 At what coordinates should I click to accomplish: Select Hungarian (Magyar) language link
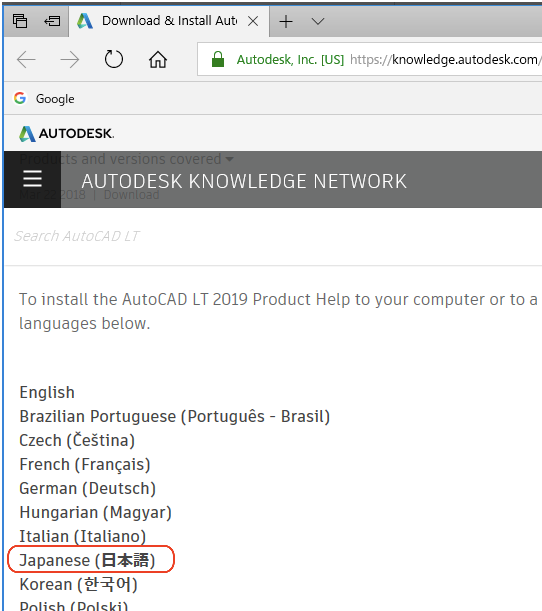coord(95,512)
